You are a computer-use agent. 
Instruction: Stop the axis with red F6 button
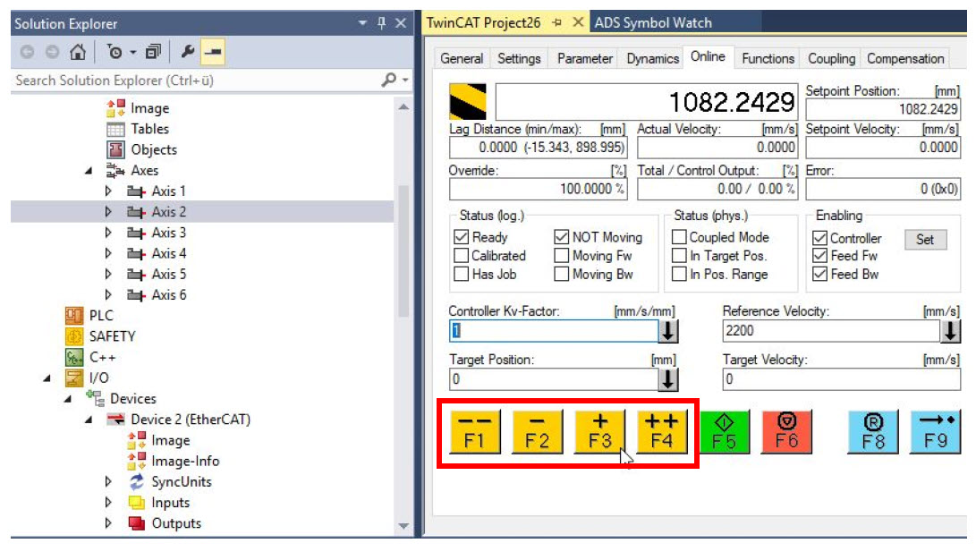coord(787,431)
